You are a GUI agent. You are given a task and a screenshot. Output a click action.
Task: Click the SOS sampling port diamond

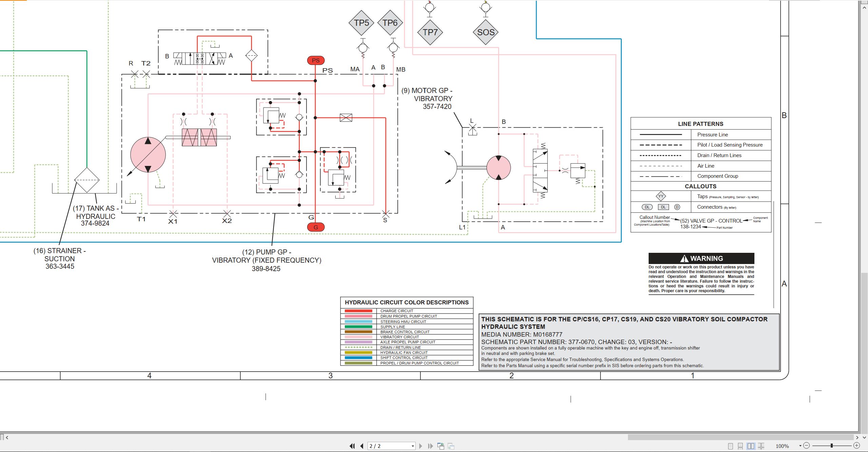486,32
